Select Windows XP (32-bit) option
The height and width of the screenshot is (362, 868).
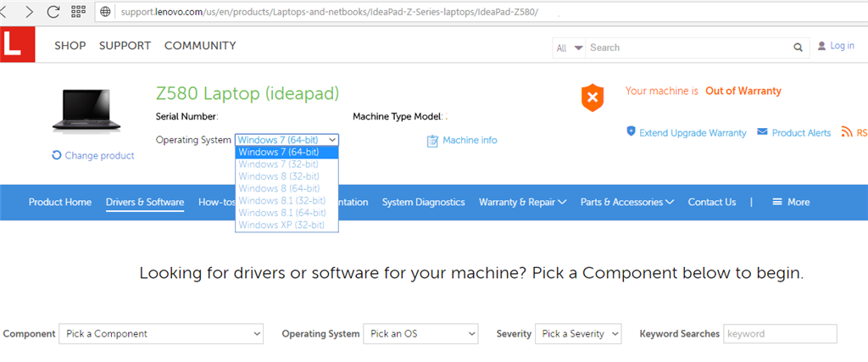287,226
